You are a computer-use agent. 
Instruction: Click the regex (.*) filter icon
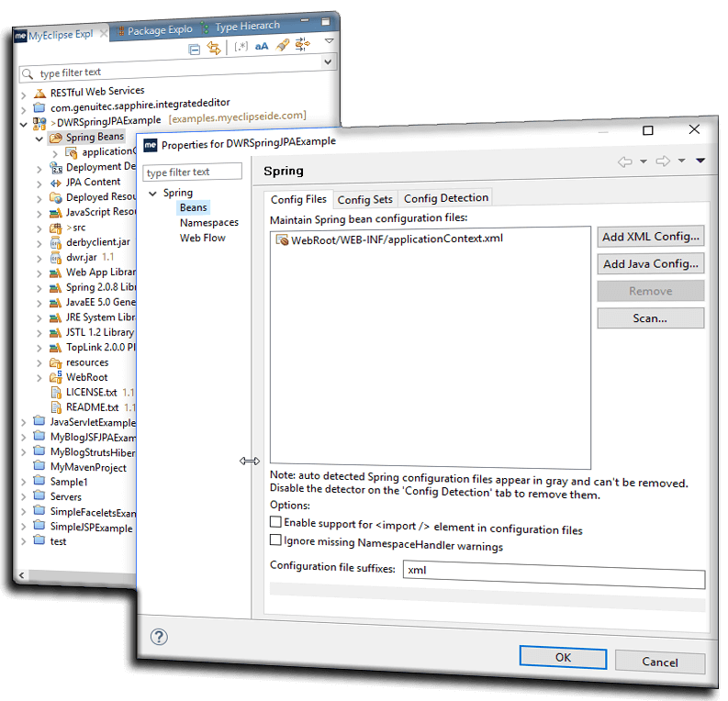point(241,47)
